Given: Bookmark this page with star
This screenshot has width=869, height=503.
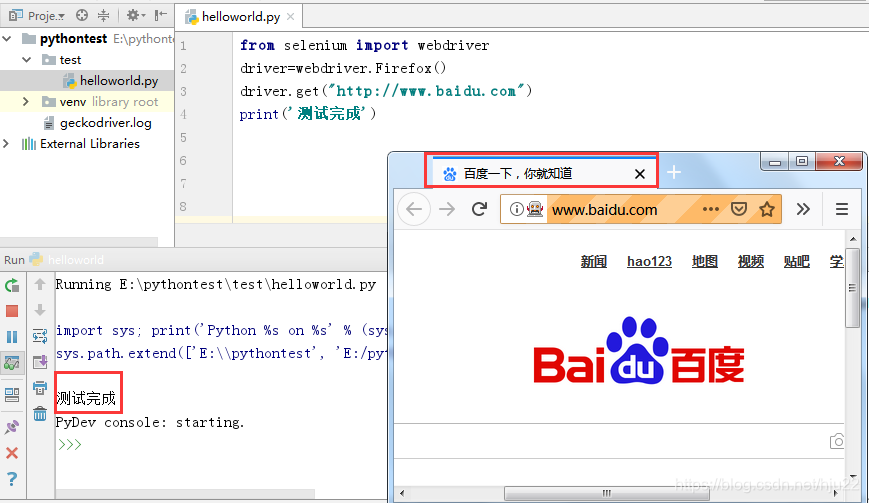Looking at the screenshot, I should point(767,209).
